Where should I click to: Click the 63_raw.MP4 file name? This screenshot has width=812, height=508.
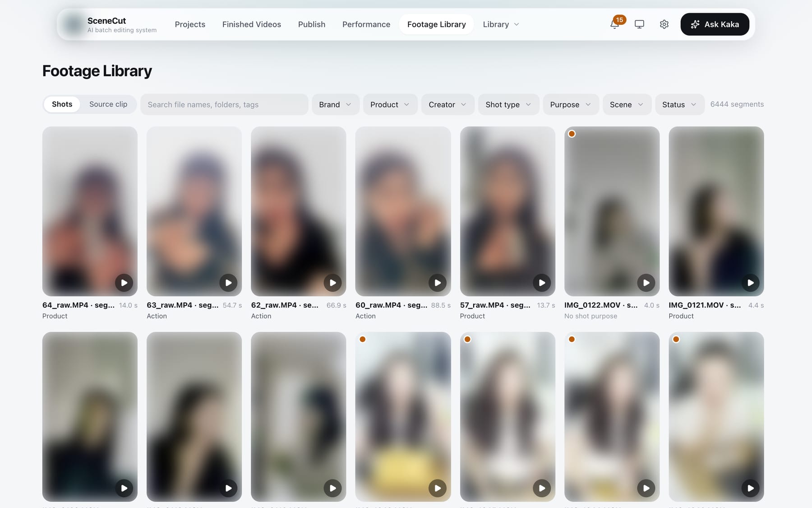pos(183,305)
